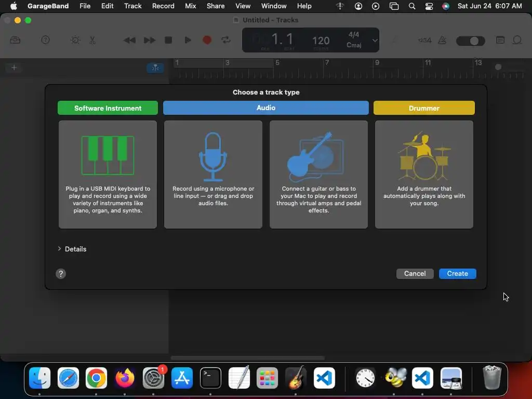
Task: Open the Edit menu
Action: (x=107, y=6)
